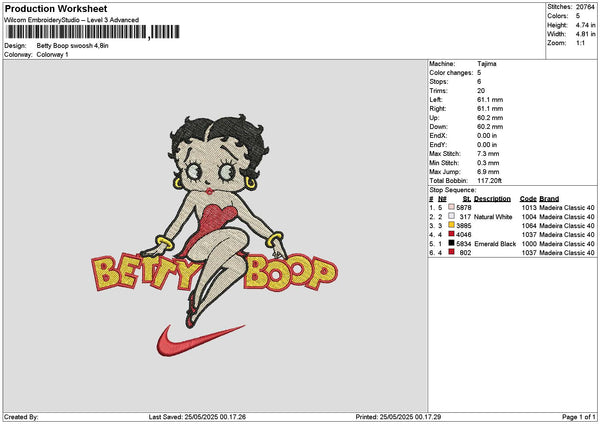The height and width of the screenshot is (424, 600).
Task: Click the red swatch in stop row 6
Action: point(452,252)
